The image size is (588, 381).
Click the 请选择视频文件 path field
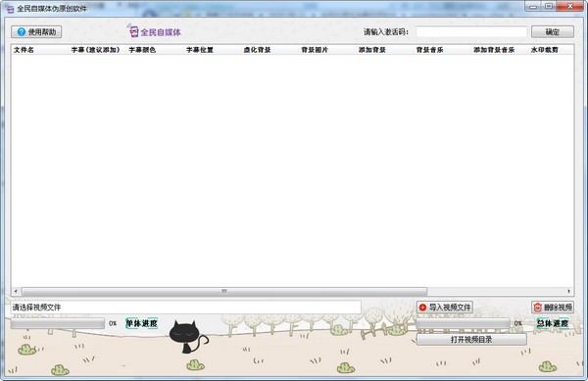[x=185, y=308]
